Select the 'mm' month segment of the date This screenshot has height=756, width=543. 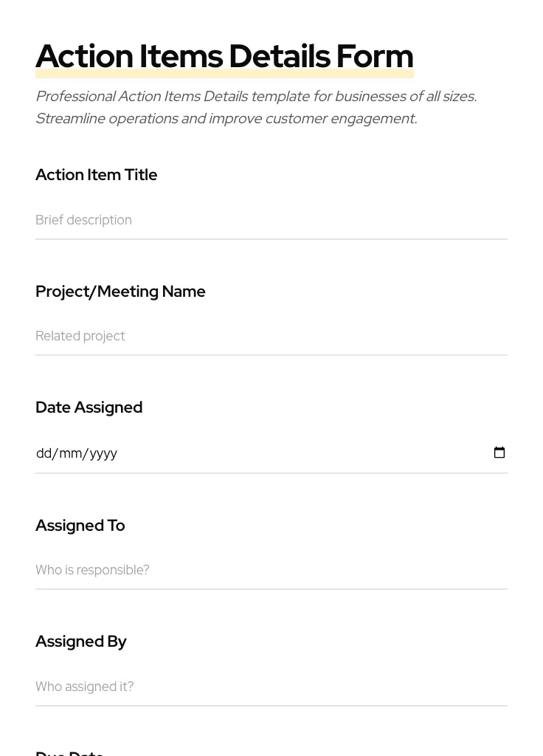[71, 453]
